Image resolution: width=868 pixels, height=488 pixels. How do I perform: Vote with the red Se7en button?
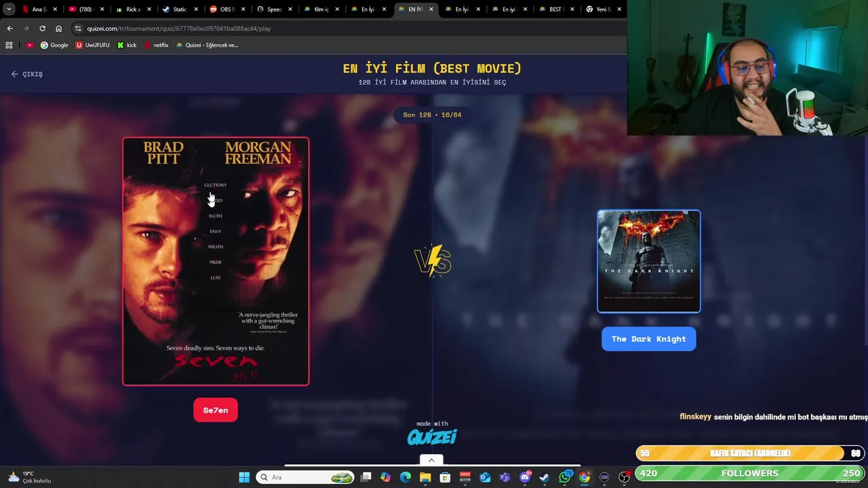(216, 410)
